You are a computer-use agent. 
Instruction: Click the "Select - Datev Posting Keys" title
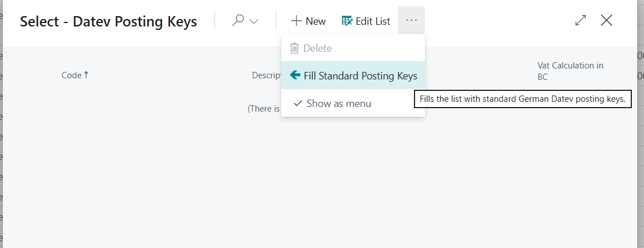(108, 22)
